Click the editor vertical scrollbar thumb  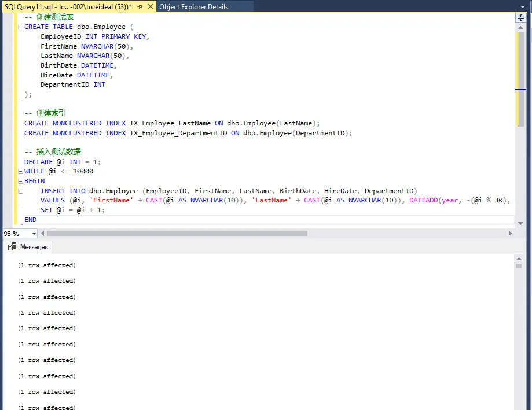click(520, 78)
